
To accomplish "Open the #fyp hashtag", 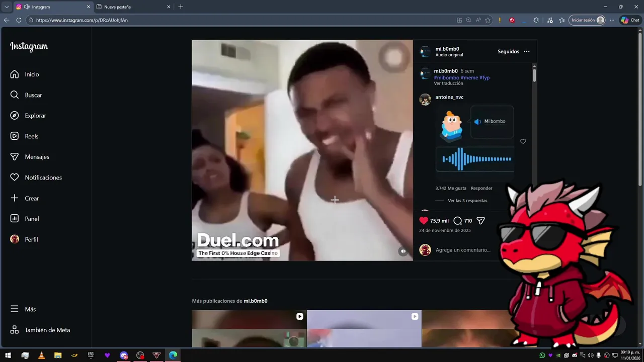I will point(485,77).
